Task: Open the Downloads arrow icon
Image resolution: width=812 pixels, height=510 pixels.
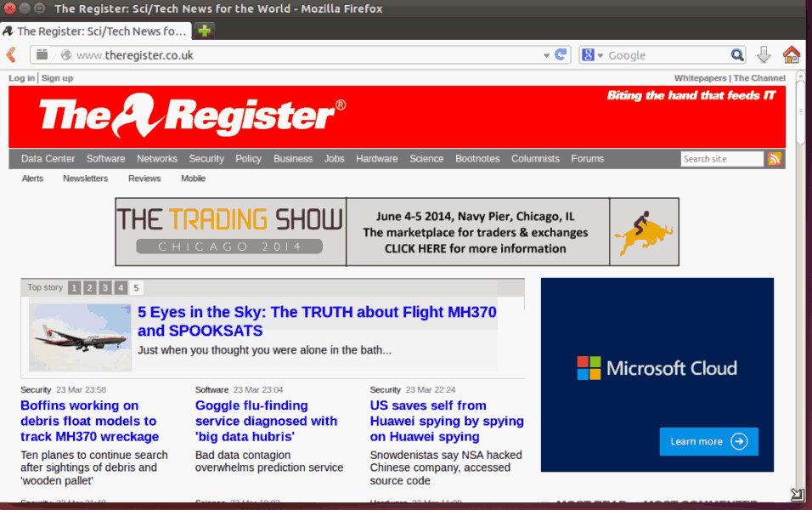Action: click(764, 54)
